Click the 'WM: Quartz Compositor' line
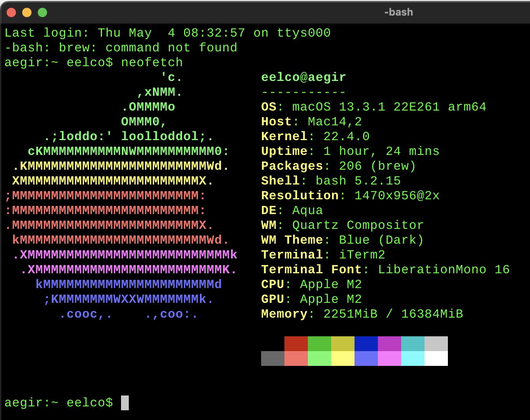Viewport: 530px width, 420px height. click(x=342, y=225)
